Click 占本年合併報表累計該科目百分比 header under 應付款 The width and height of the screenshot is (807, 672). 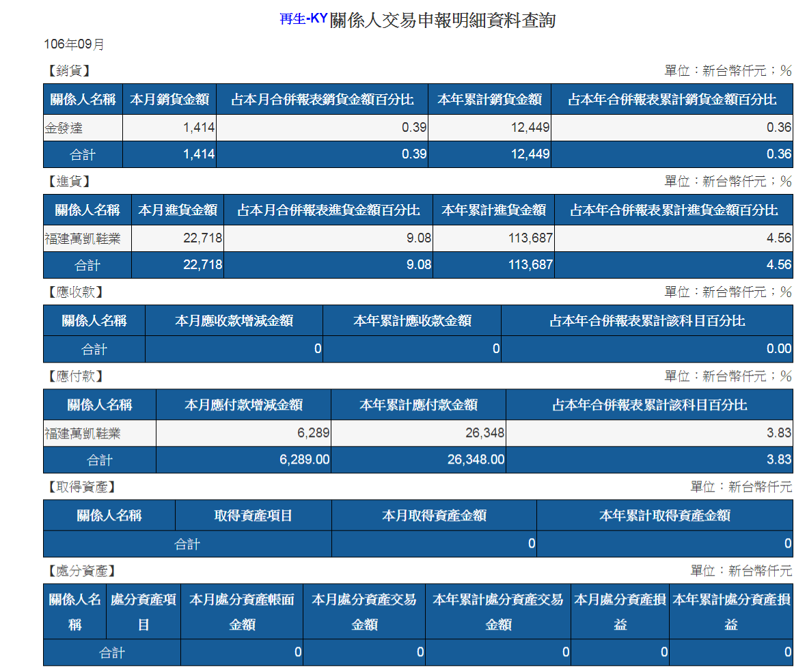650,405
